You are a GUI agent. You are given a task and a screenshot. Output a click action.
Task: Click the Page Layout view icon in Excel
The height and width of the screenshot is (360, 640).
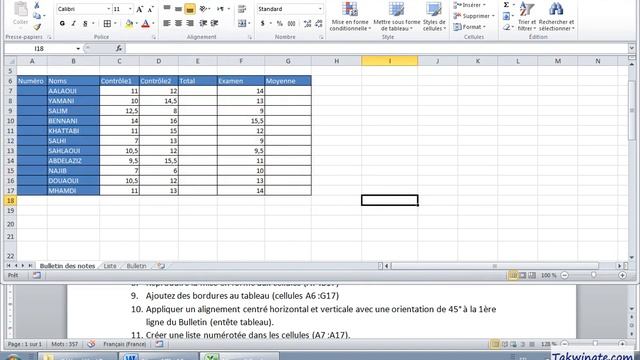click(x=522, y=276)
